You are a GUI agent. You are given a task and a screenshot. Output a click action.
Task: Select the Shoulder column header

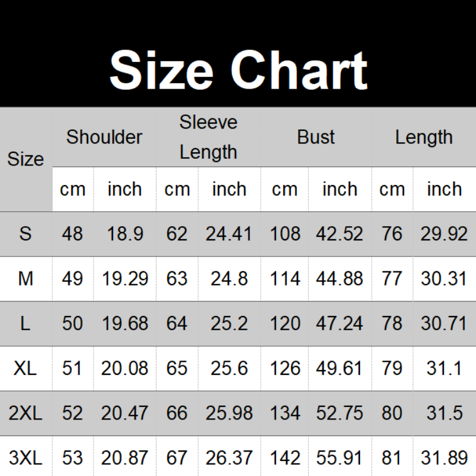(104, 137)
